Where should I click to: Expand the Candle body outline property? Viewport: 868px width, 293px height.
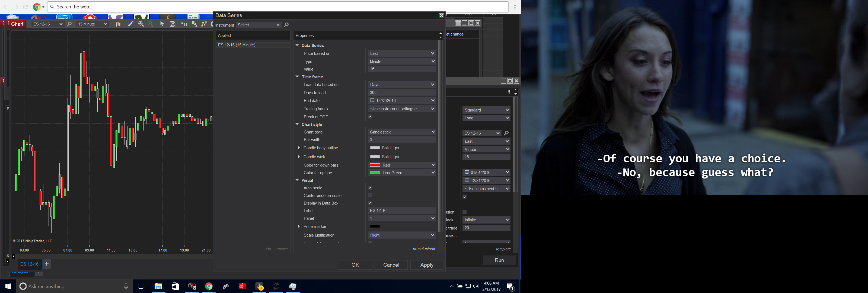tap(299, 148)
